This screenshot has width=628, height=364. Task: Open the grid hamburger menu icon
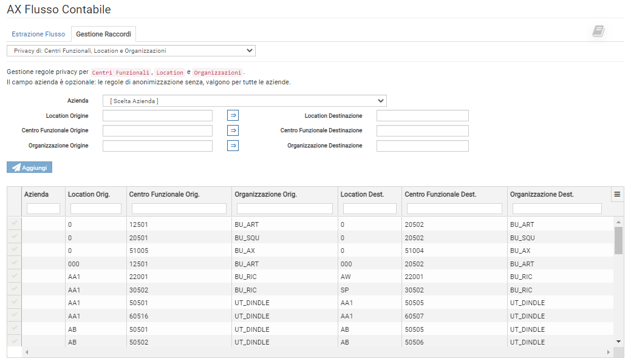pos(617,194)
